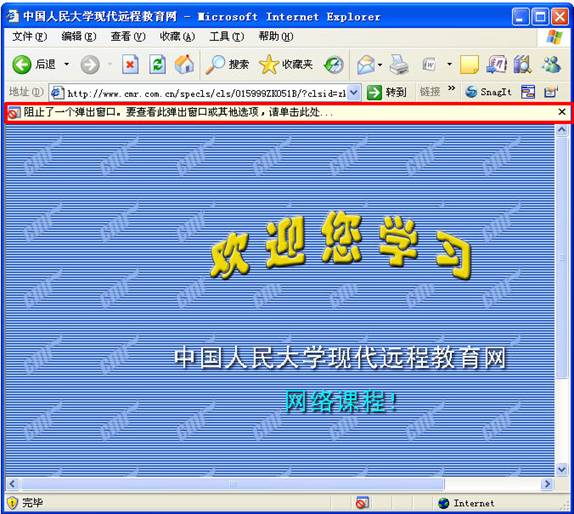Refresh the page using the green arrows icon
The height and width of the screenshot is (514, 574).
157,65
